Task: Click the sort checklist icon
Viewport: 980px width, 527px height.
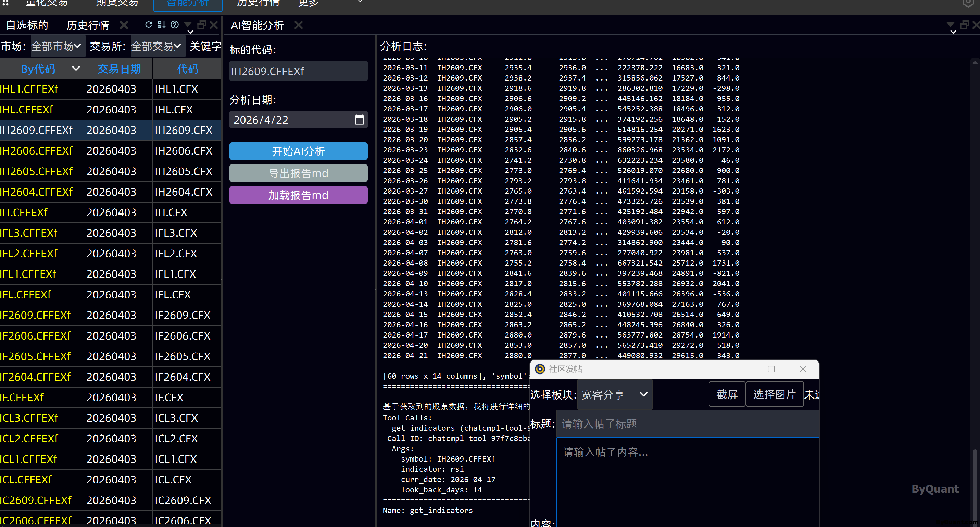Action: [x=161, y=25]
